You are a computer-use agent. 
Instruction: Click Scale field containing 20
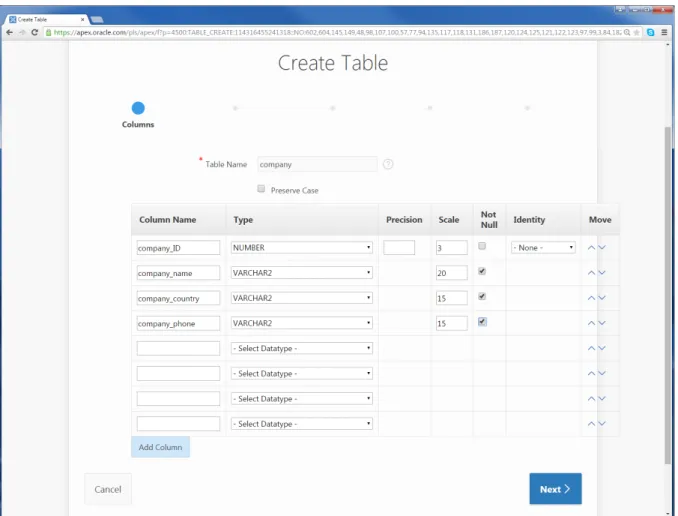coord(451,273)
